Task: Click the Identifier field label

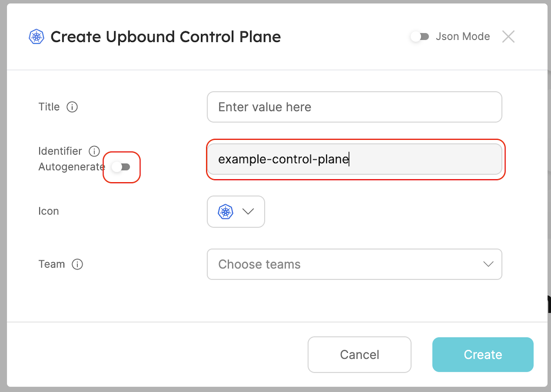Action: [60, 151]
